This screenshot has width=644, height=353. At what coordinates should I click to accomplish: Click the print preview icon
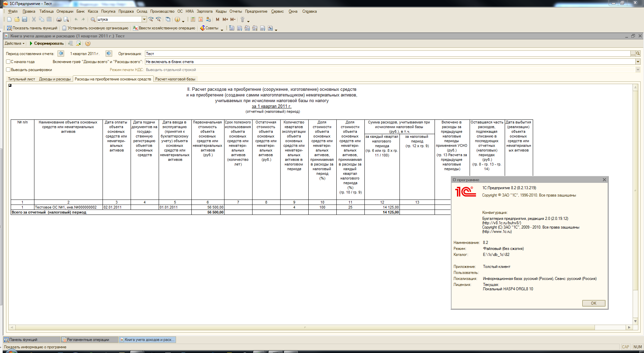pyautogui.click(x=66, y=19)
